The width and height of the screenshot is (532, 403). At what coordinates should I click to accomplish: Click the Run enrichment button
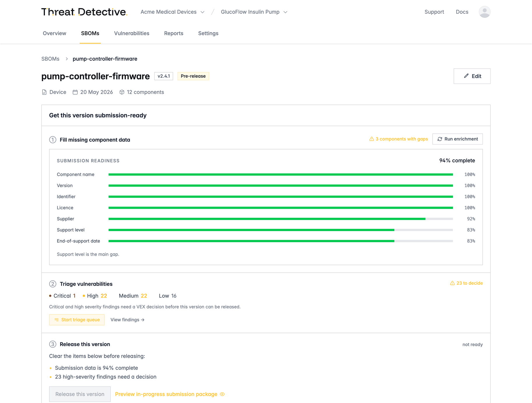[x=457, y=139]
